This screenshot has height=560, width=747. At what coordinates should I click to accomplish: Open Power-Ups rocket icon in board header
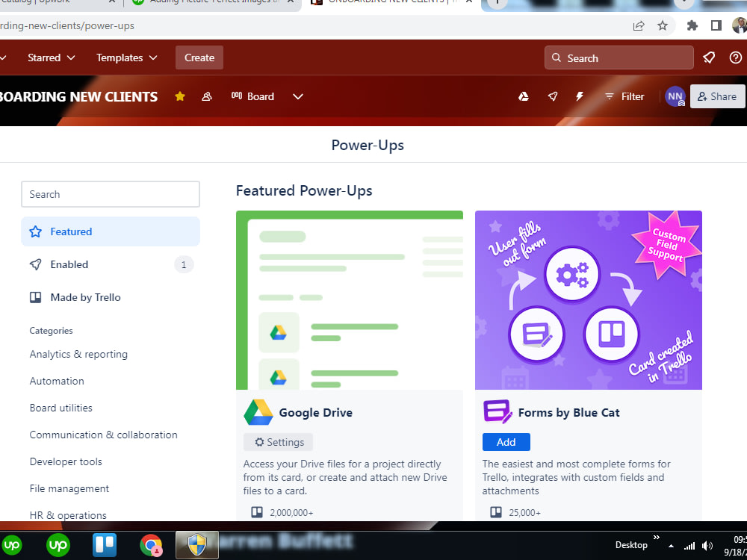pos(553,96)
